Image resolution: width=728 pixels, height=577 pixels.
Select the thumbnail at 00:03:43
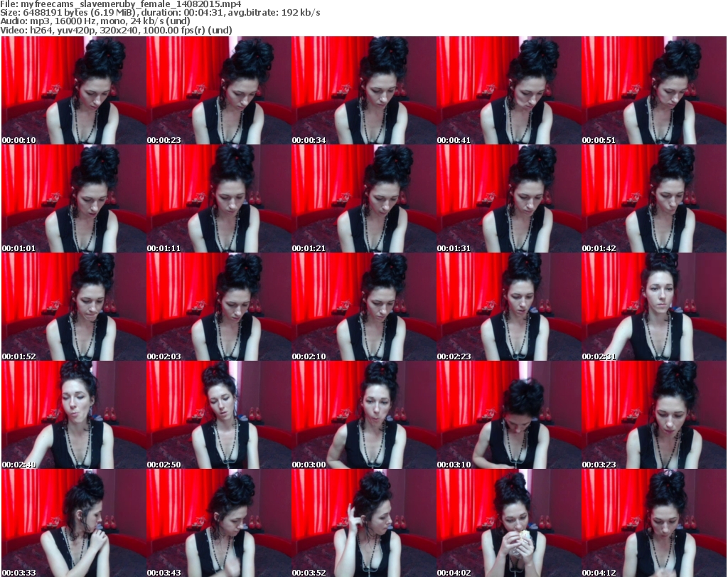click(x=219, y=523)
